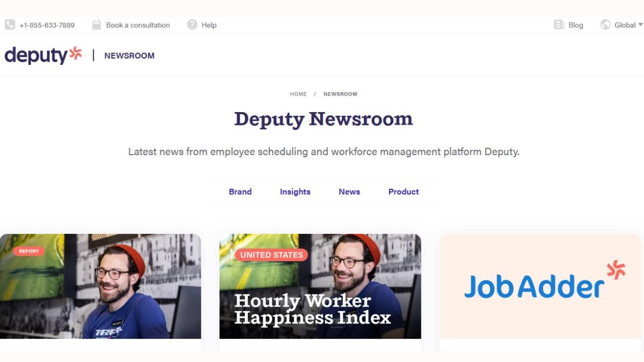Click the question mark Help icon

pyautogui.click(x=192, y=25)
